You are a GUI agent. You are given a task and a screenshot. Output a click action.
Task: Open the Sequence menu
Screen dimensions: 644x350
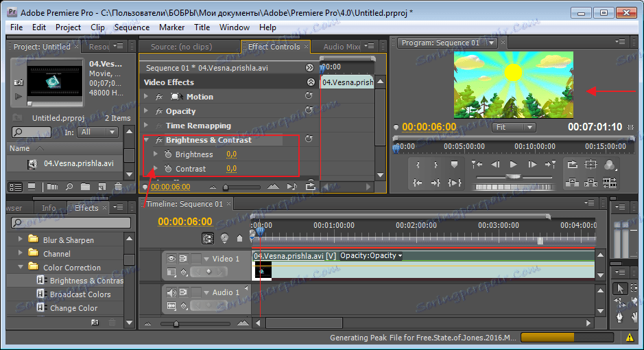[132, 27]
